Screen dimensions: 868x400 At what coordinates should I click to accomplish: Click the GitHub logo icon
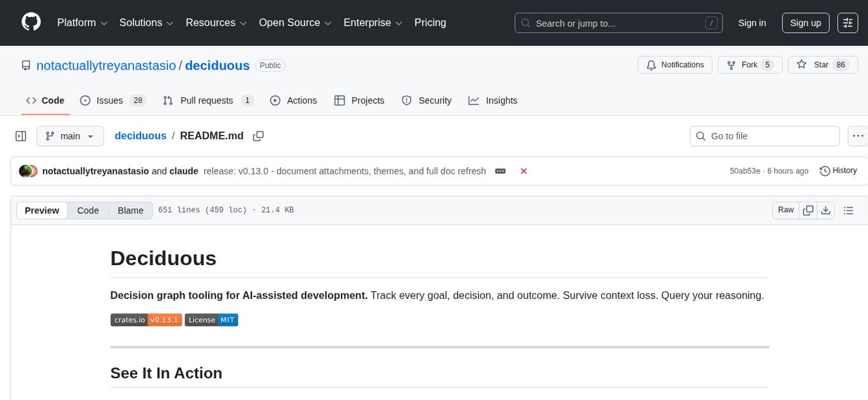[31, 22]
